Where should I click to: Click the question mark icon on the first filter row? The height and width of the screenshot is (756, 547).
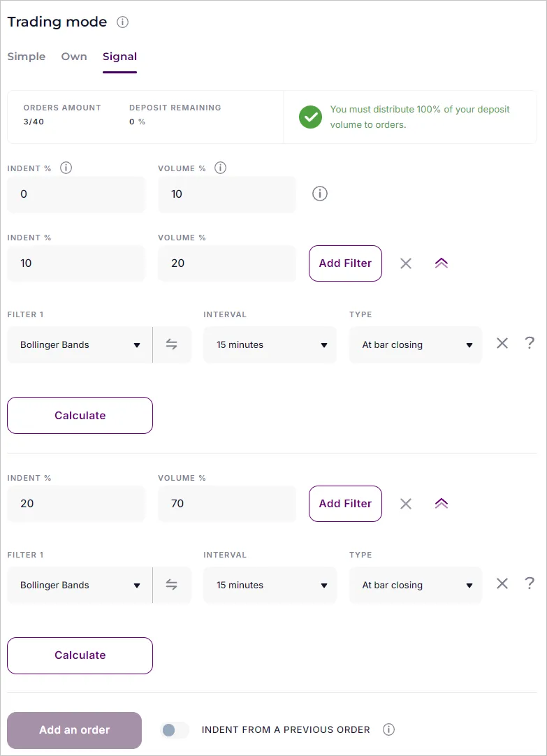tap(530, 343)
